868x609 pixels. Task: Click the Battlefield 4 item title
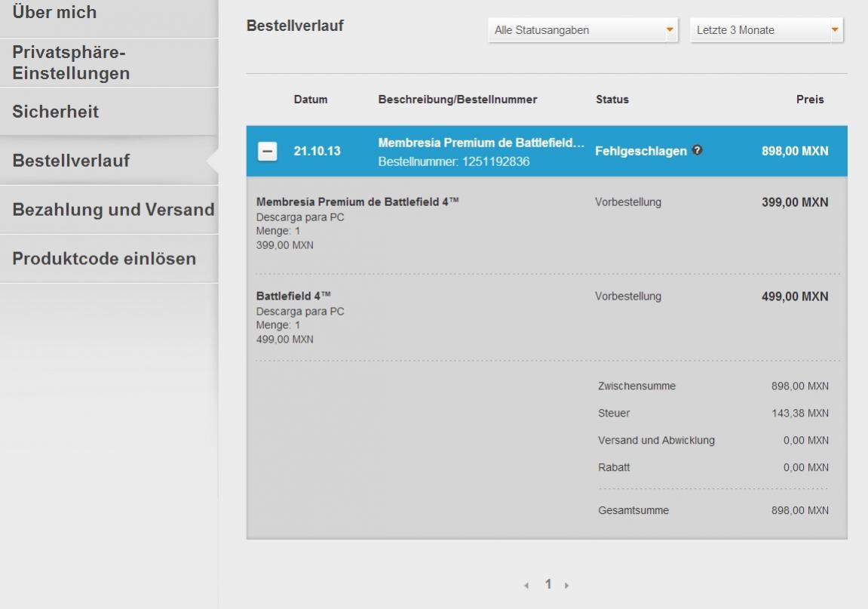coord(293,296)
